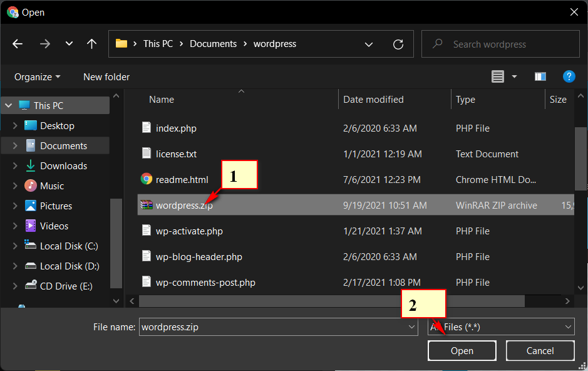Click the horizontal scrollbar of file list
588x371 pixels.
coord(331,301)
